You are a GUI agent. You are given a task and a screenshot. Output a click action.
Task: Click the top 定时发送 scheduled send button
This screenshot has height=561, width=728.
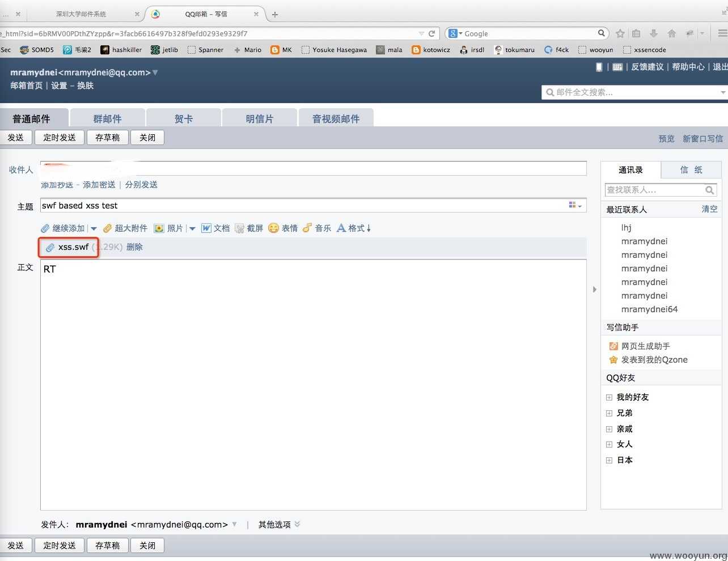click(x=60, y=138)
